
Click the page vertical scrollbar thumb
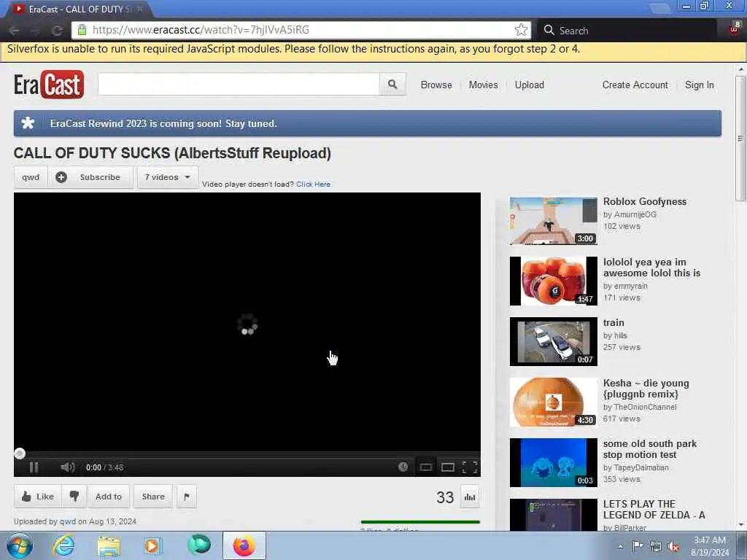(x=740, y=138)
